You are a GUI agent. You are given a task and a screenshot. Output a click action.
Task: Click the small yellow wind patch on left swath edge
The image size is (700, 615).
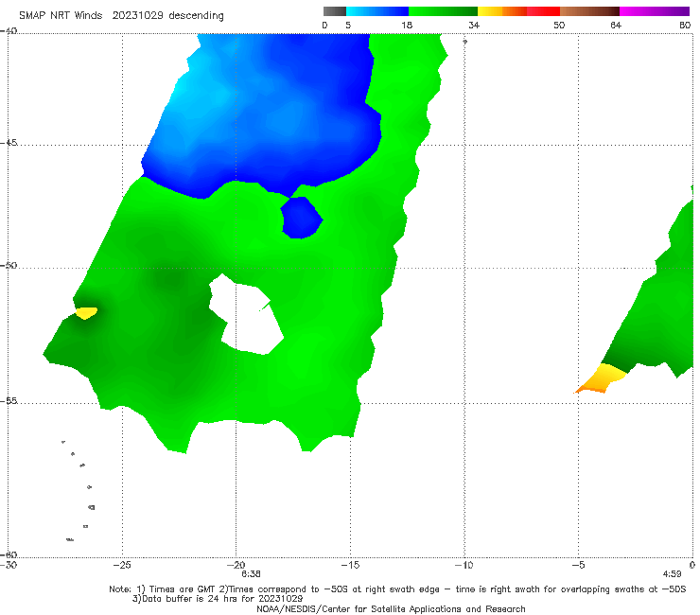(86, 312)
